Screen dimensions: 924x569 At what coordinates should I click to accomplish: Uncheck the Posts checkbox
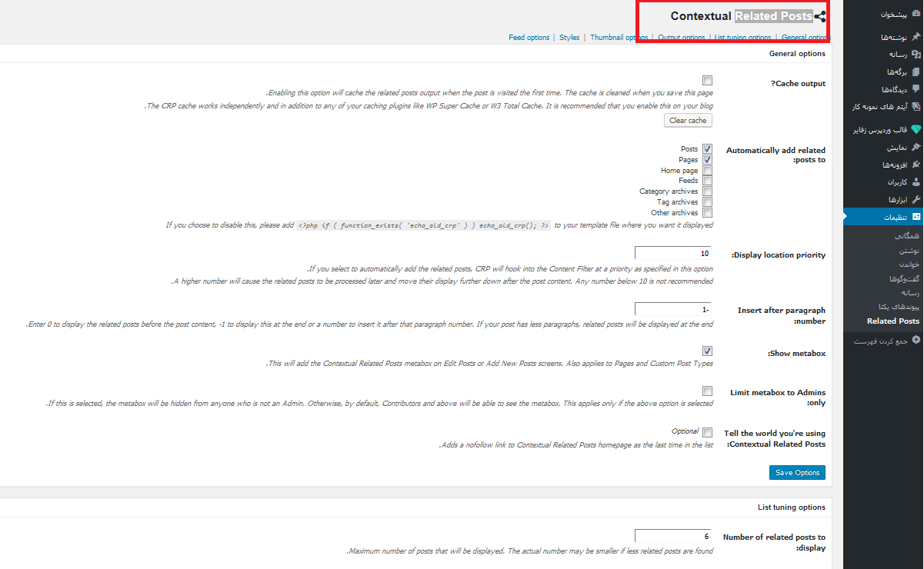pos(707,149)
